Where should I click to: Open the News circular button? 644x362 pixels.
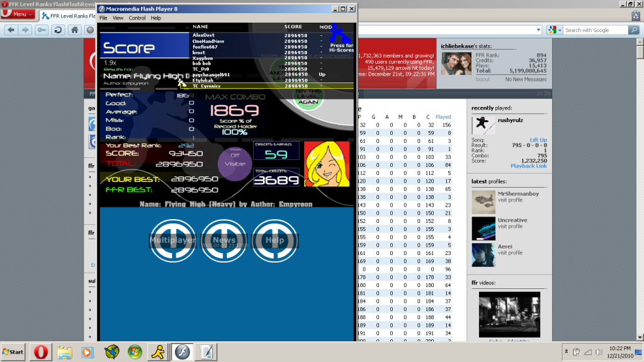(x=224, y=240)
